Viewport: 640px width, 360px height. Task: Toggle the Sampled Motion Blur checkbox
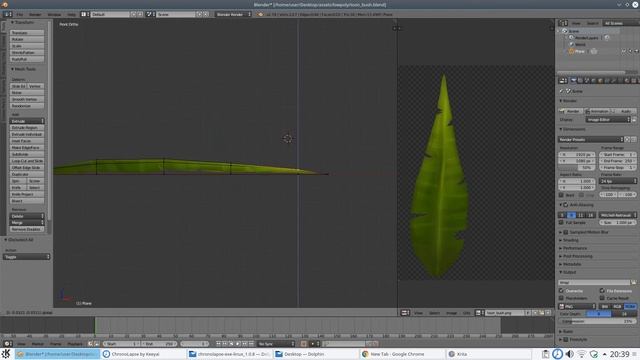point(566,232)
